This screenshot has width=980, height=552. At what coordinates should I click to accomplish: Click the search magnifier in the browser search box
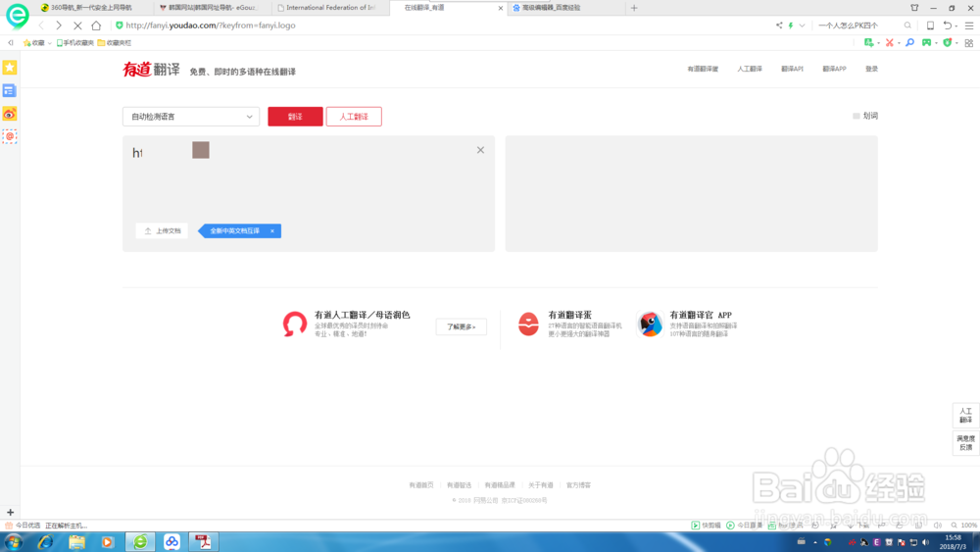907,25
